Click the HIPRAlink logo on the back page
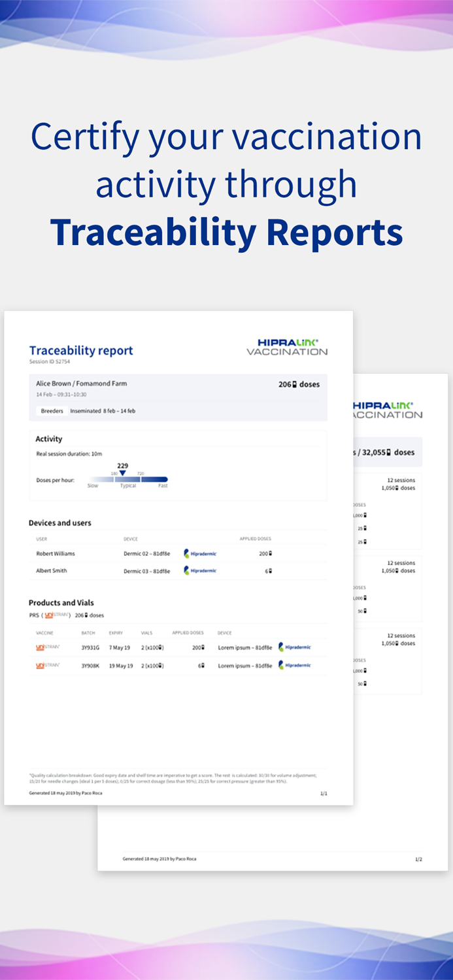This screenshot has height=980, width=453. [388, 410]
